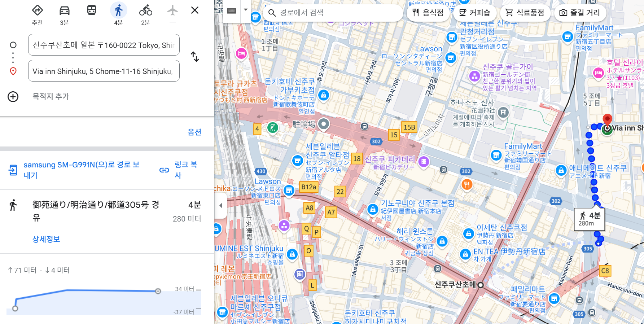Open the 돈키호테 가부키초점 shopping marker
Image resolution: width=644 pixels, height=324 pixels.
(x=324, y=95)
